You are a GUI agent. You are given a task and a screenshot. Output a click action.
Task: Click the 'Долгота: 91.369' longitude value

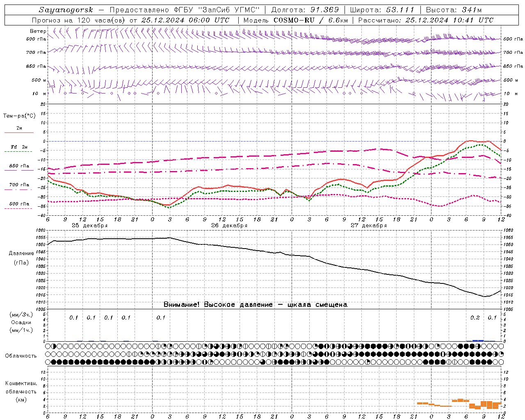click(305, 10)
